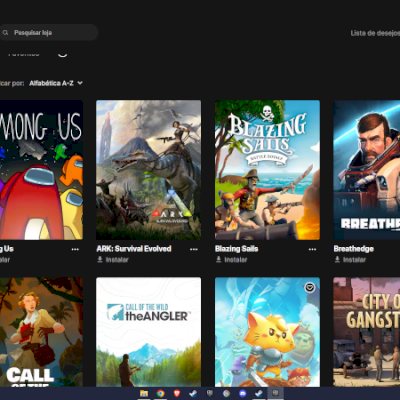
Task: Open the Call of the Wild theAngler cover
Action: point(149,332)
